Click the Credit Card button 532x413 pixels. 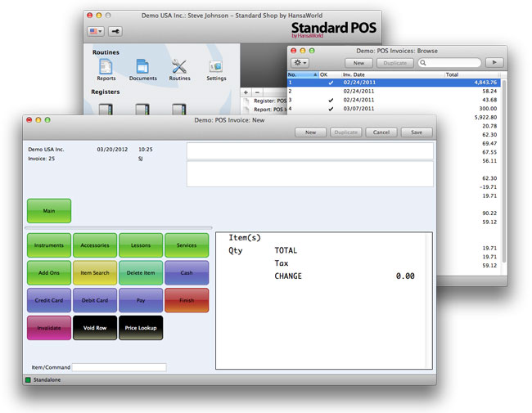point(49,300)
